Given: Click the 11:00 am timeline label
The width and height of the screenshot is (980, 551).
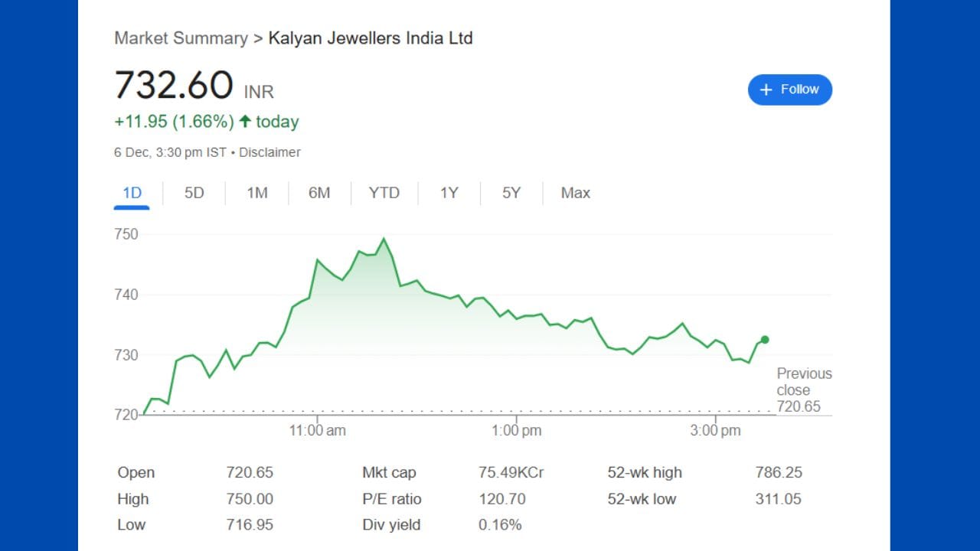Looking at the screenshot, I should 317,431.
